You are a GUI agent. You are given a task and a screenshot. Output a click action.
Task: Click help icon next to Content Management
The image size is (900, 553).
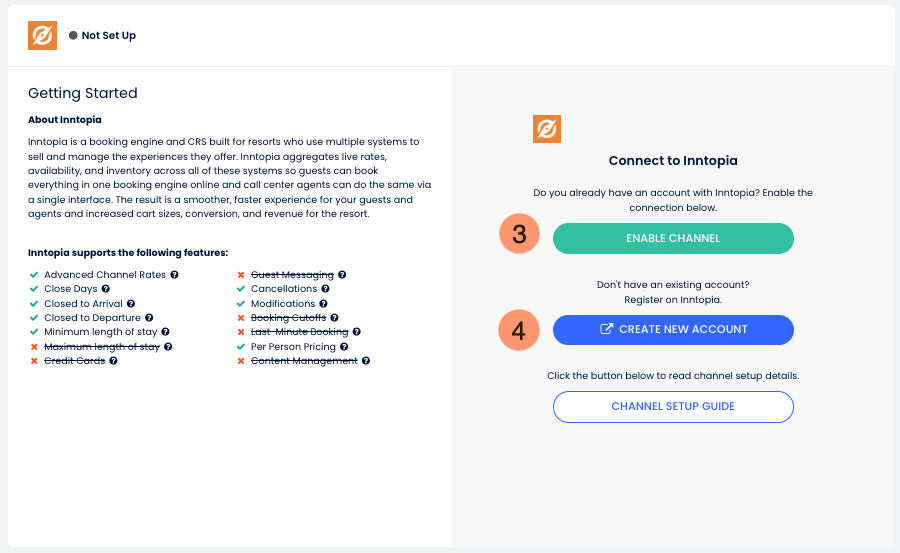[x=366, y=361]
